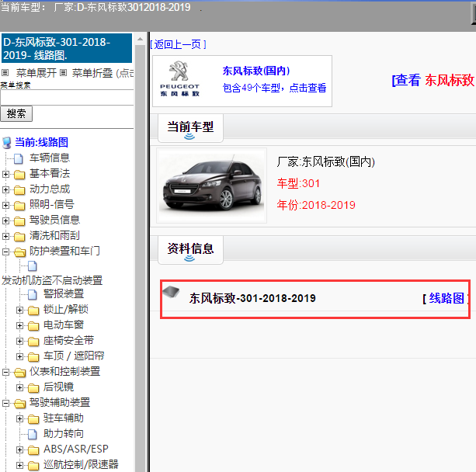Select 警报装置 in the tree
Image resolution: width=476 pixels, height=472 pixels.
click(x=64, y=293)
